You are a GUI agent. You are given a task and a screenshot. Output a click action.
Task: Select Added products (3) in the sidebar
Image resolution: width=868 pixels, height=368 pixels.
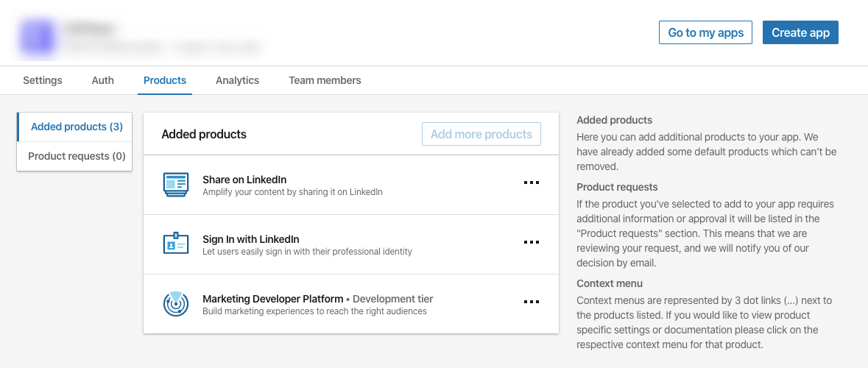tap(77, 127)
